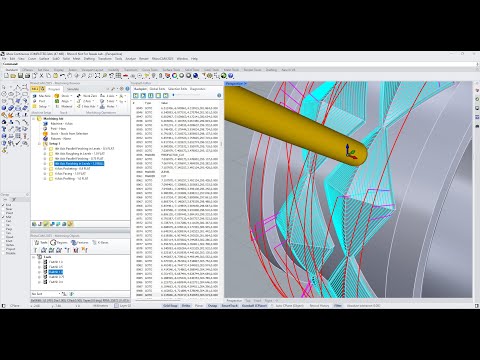Click the Cut (X) icon in toolbar
The height and width of the screenshot is (360, 480).
tap(41, 76)
